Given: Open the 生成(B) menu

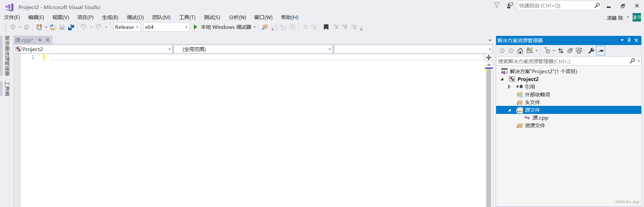Looking at the screenshot, I should (x=110, y=17).
